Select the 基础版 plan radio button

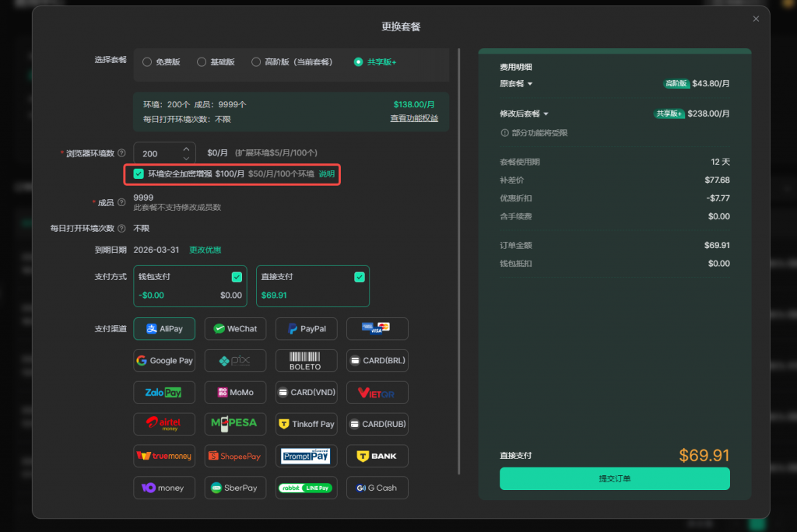(202, 62)
